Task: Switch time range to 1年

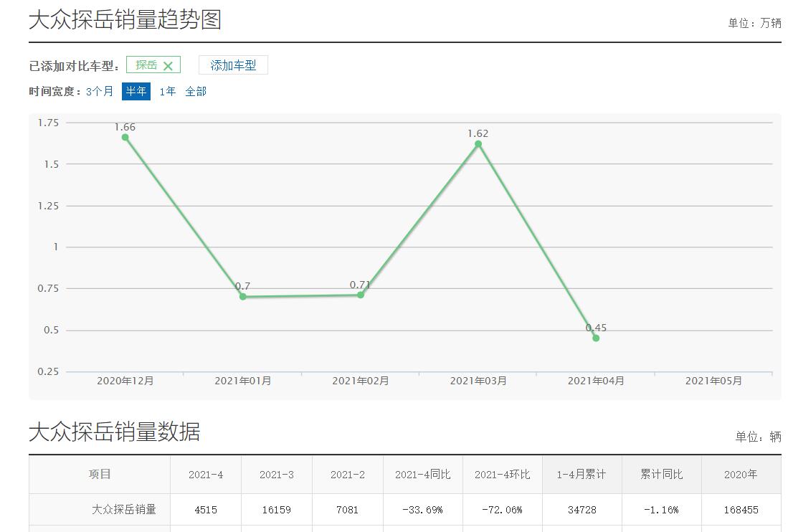Action: pyautogui.click(x=168, y=92)
